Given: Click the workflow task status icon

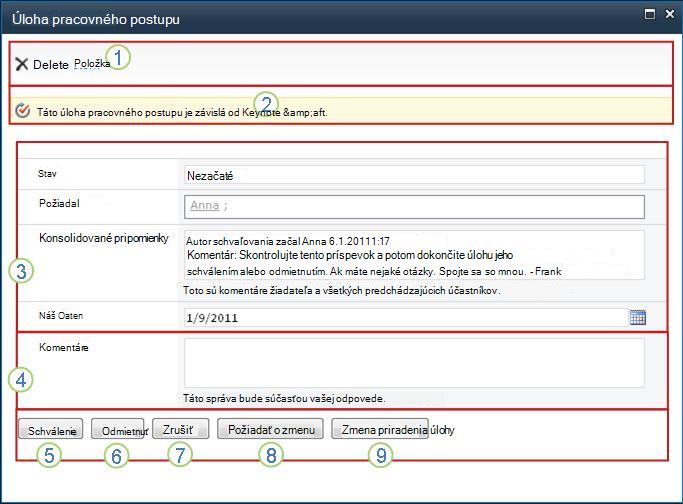Looking at the screenshot, I should pyautogui.click(x=22, y=111).
